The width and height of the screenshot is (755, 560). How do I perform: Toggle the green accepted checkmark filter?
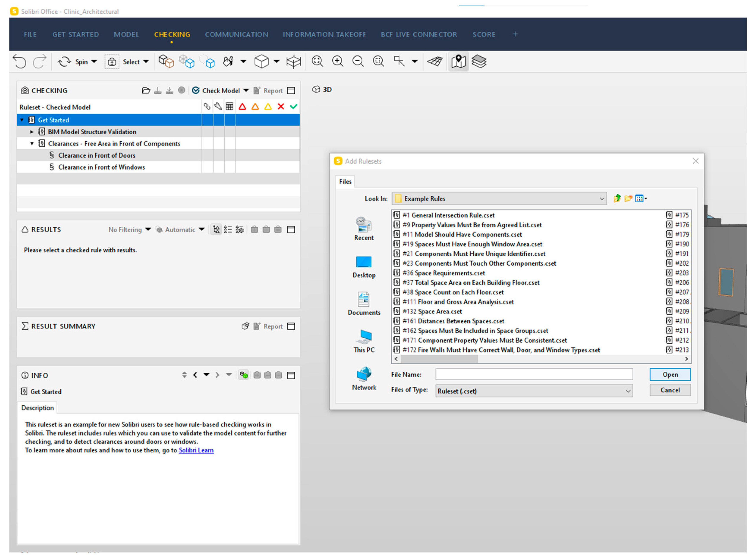(x=294, y=107)
